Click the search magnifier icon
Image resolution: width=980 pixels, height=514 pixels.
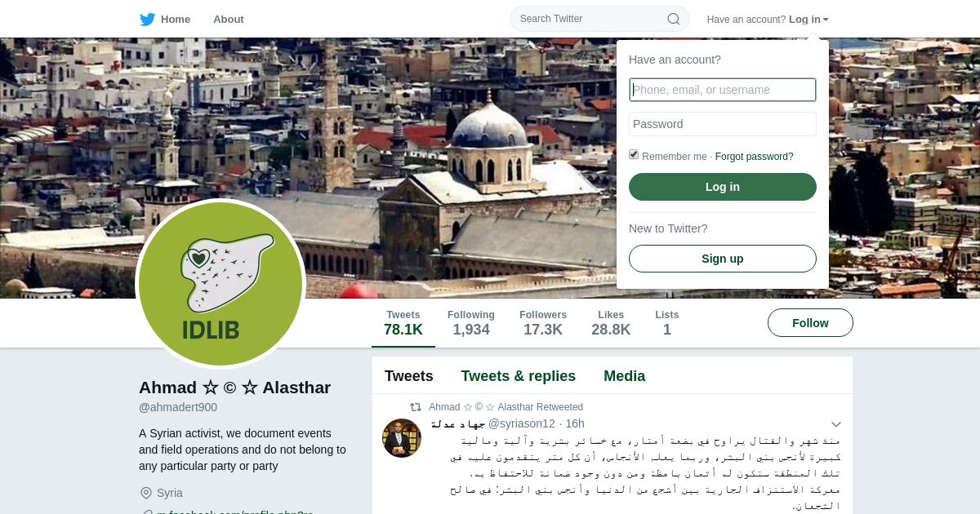point(674,19)
